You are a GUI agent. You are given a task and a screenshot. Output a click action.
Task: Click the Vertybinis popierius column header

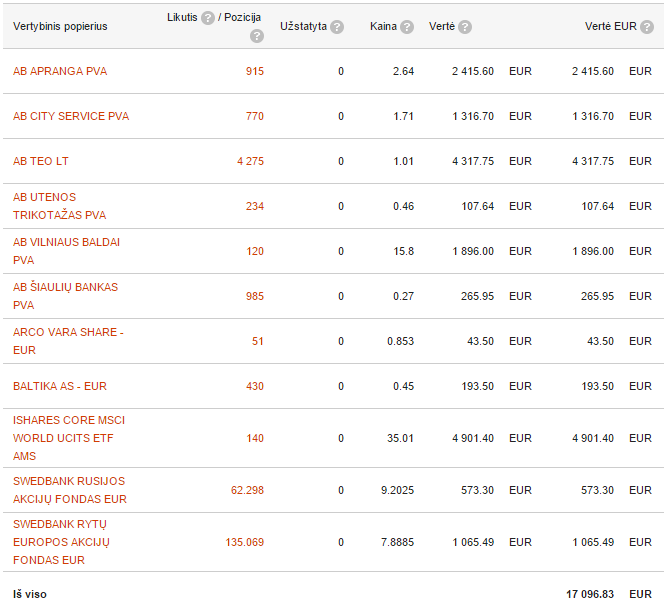(60, 27)
